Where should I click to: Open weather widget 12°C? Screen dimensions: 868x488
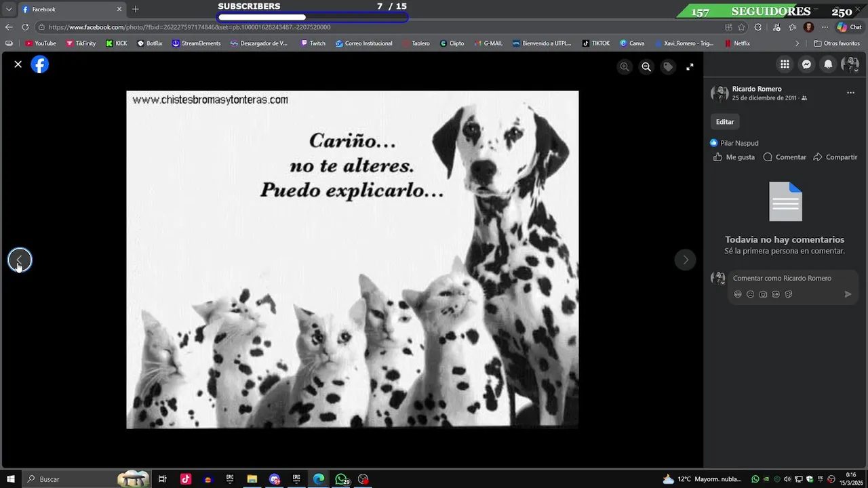click(702, 479)
